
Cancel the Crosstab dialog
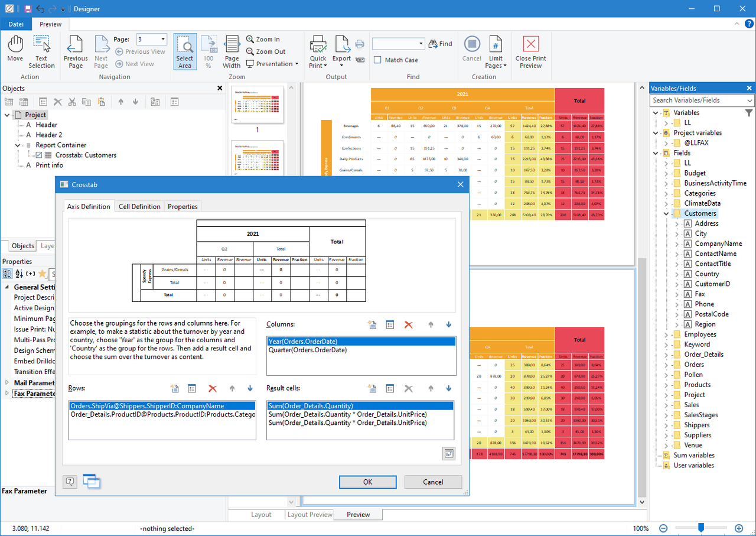pos(433,482)
